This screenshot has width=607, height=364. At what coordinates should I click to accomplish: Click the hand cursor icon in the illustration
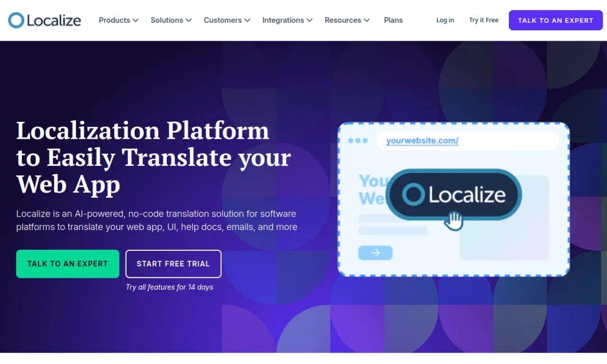pos(454,221)
